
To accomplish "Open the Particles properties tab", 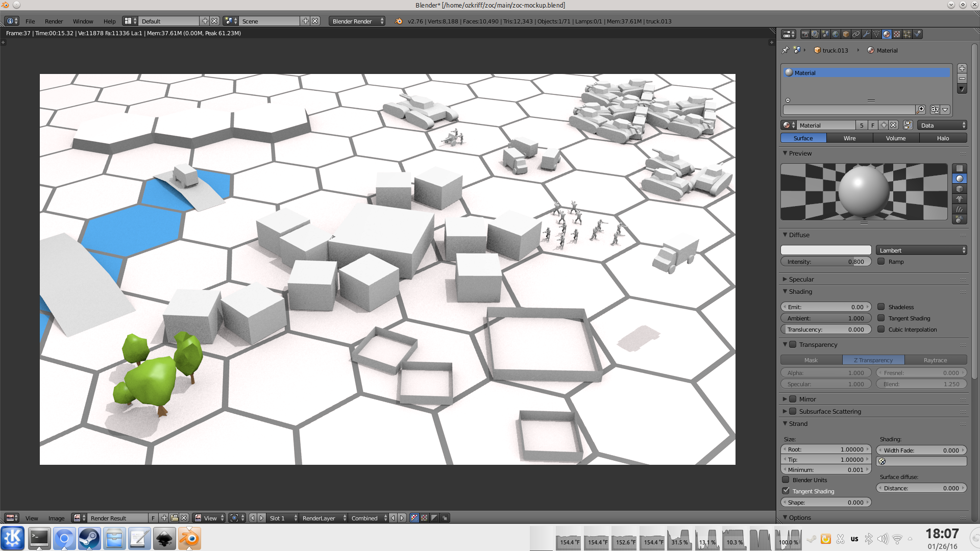I will (x=907, y=34).
